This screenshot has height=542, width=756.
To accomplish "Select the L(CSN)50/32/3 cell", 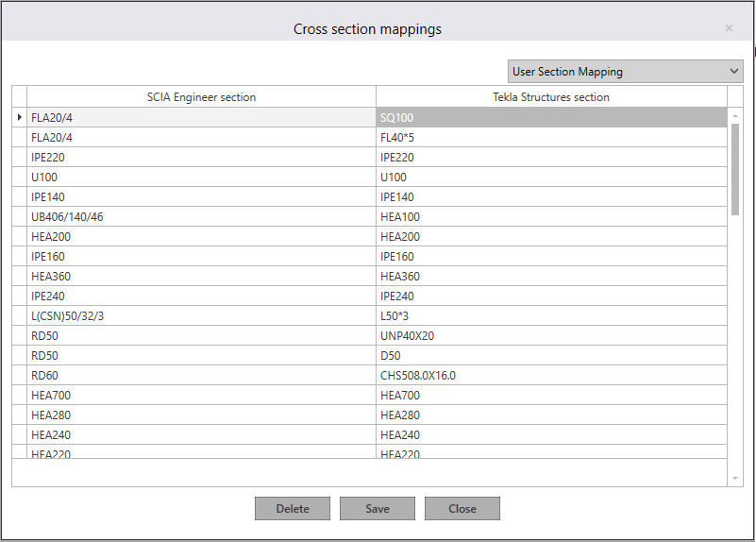I will point(201,315).
